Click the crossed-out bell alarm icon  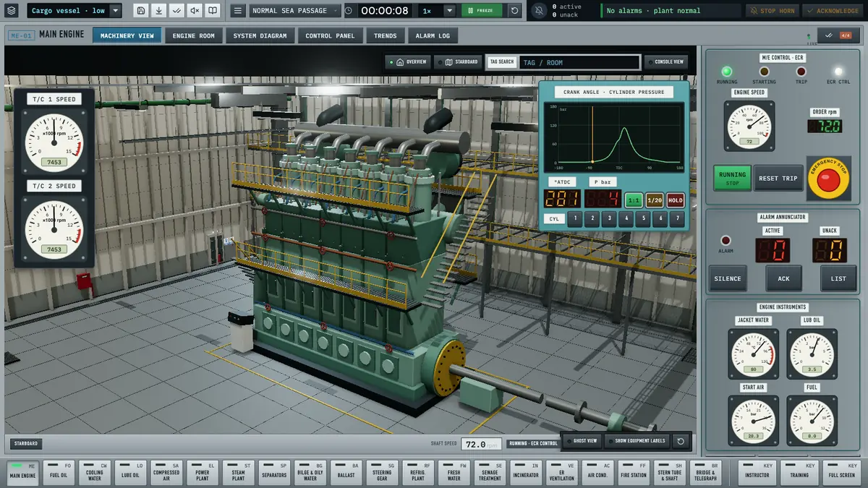[540, 11]
